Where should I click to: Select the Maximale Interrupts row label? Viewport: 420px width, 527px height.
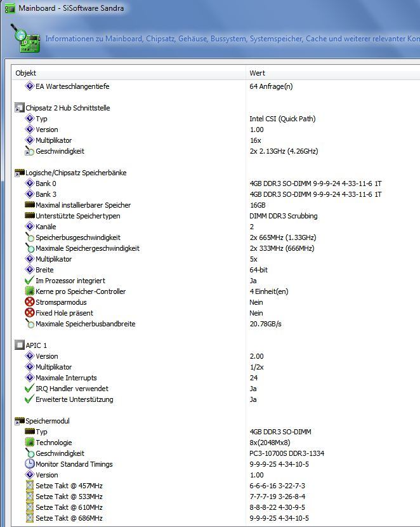pyautogui.click(x=66, y=378)
